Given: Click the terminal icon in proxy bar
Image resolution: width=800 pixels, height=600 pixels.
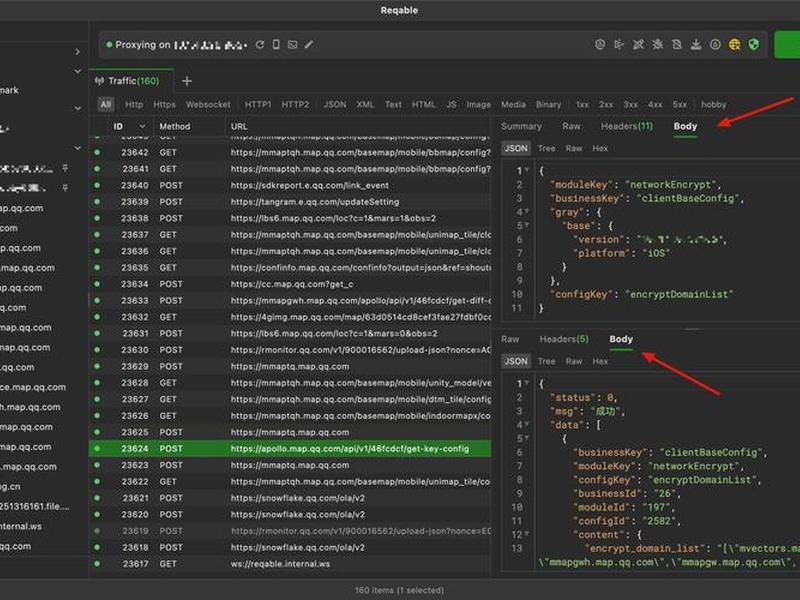Looking at the screenshot, I should point(292,45).
